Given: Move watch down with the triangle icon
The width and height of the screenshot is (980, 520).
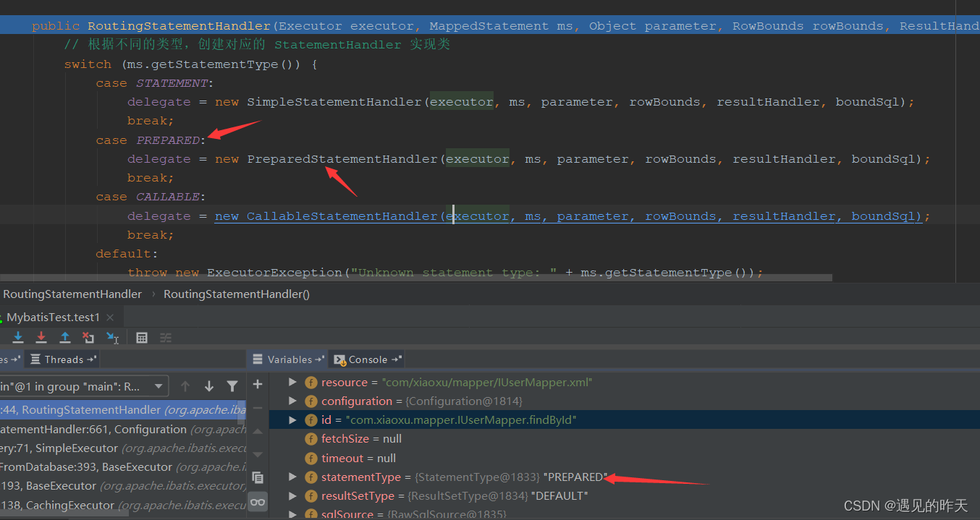Looking at the screenshot, I should [258, 455].
